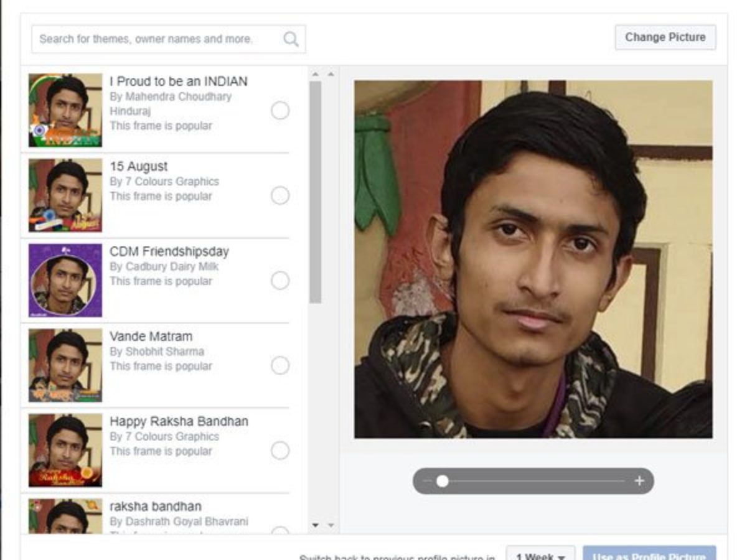Click 'By 7 Colours Graphics' under Happy Raksha Bandhan
747x560 pixels.
(164, 436)
